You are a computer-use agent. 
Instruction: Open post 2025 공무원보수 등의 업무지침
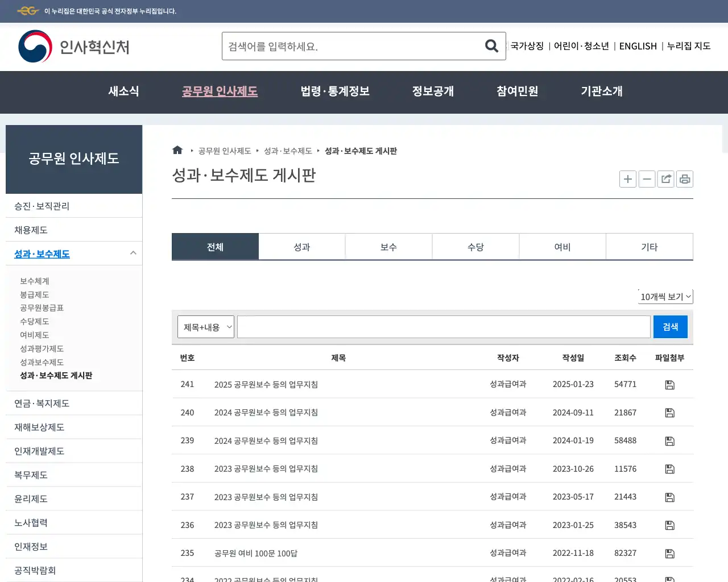pyautogui.click(x=266, y=384)
